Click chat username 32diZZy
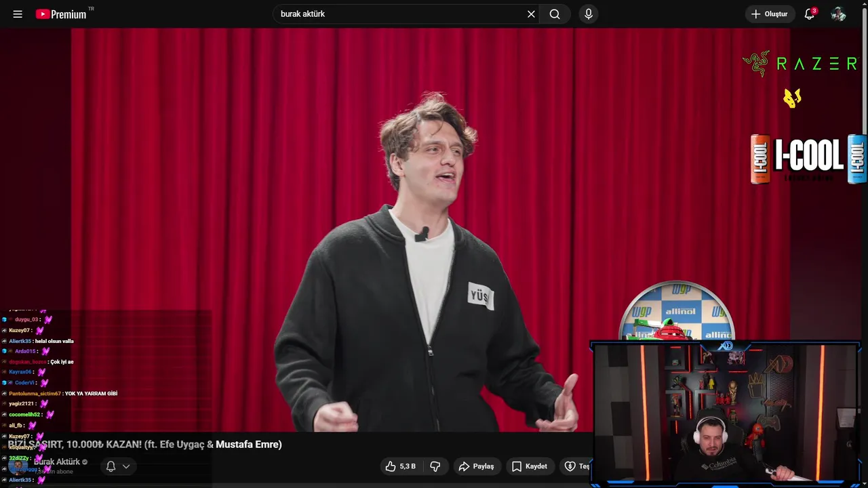This screenshot has width=868, height=488. [x=18, y=458]
